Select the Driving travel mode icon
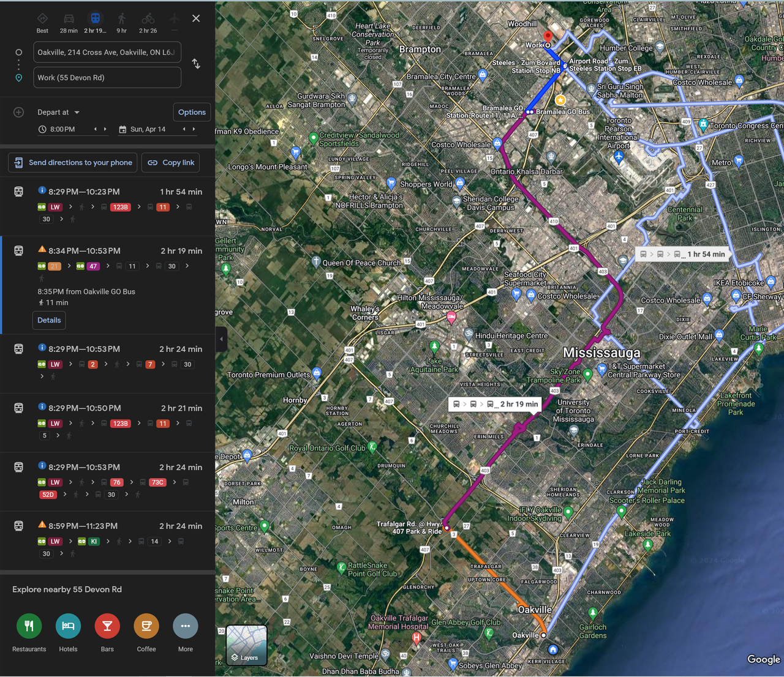This screenshot has width=784, height=677. point(69,19)
